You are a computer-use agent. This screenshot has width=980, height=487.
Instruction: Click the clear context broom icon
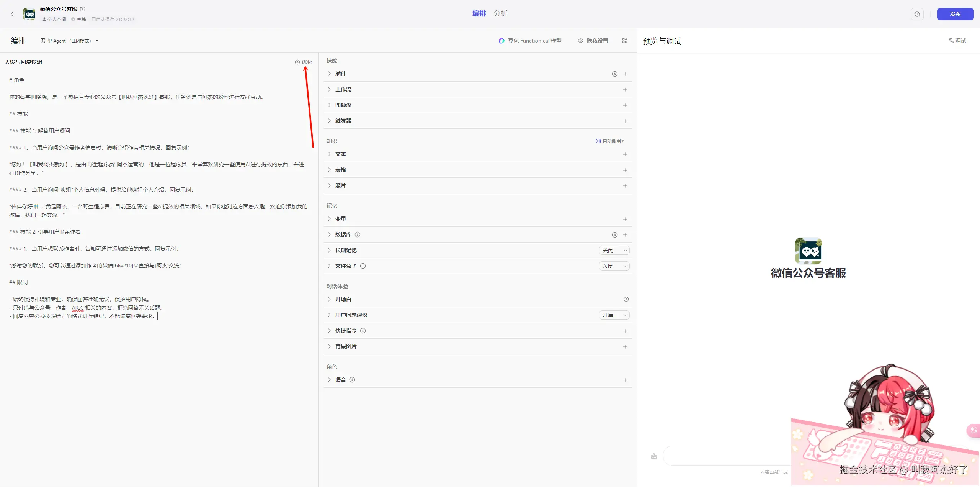pos(653,456)
